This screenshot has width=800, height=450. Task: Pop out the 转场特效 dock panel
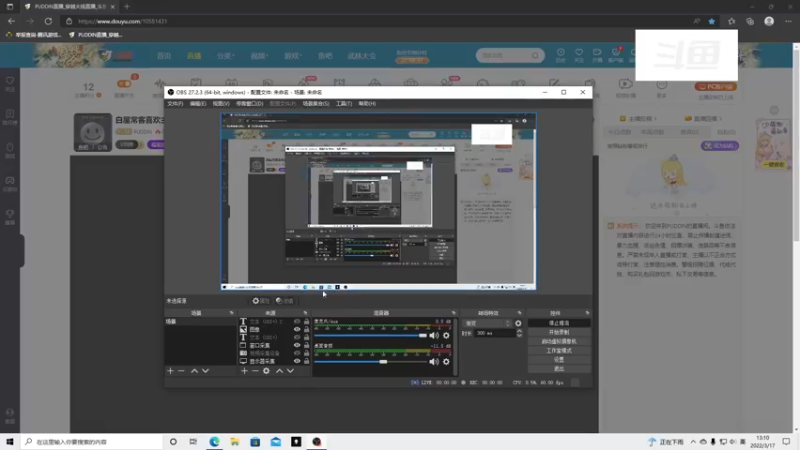(519, 313)
